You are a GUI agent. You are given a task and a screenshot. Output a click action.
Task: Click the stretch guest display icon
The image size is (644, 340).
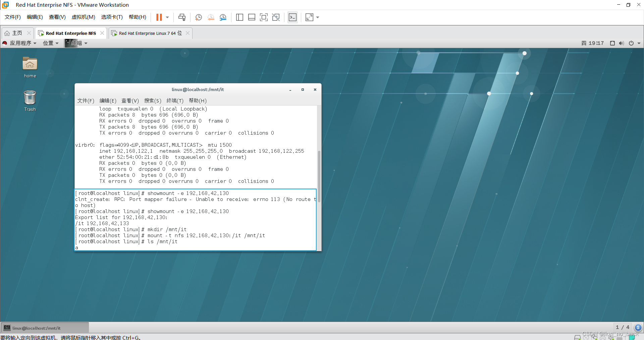point(309,17)
